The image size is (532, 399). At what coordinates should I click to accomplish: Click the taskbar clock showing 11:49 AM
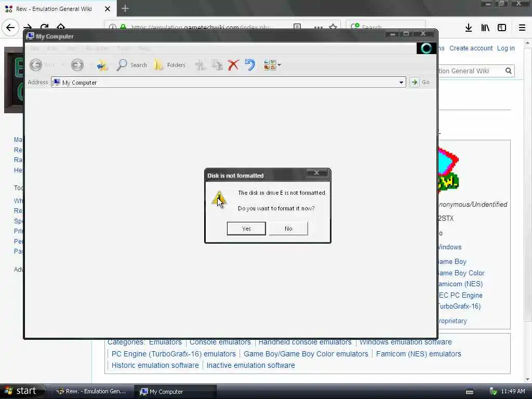[x=513, y=392]
